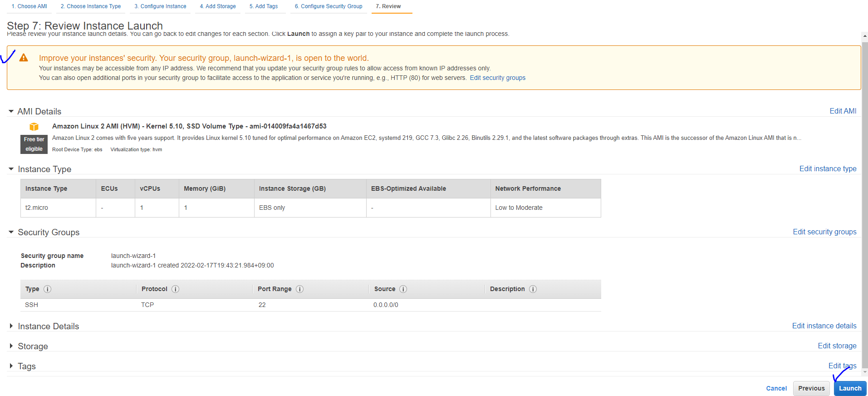
Task: Click the scrollbar down arrow
Action: [x=865, y=372]
